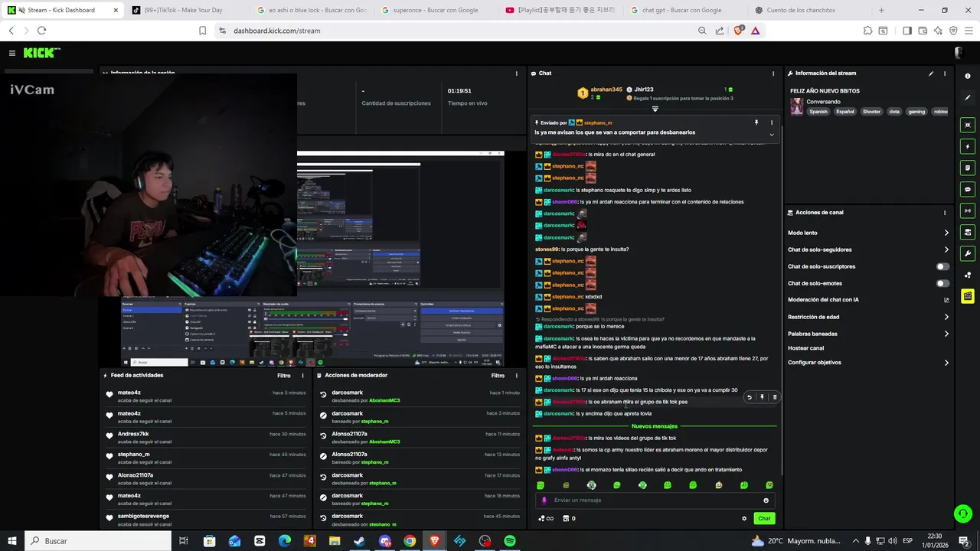
Task: Edit stream info with the pencil in panel header
Action: (x=931, y=73)
